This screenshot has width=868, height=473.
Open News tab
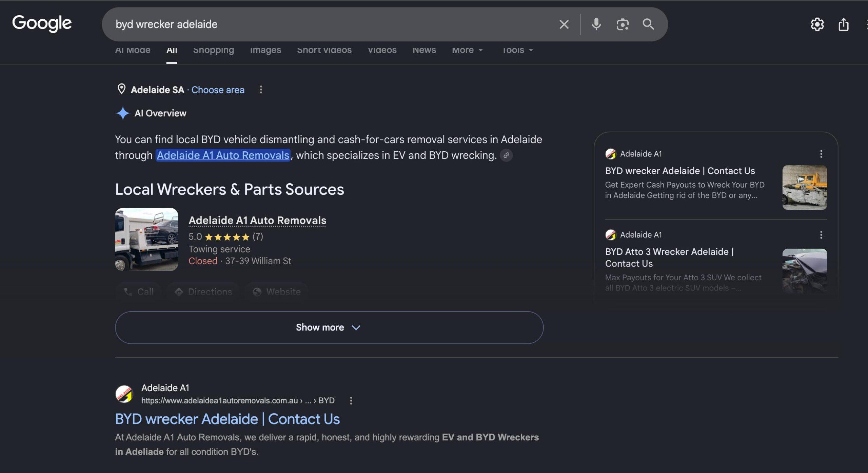click(x=424, y=50)
